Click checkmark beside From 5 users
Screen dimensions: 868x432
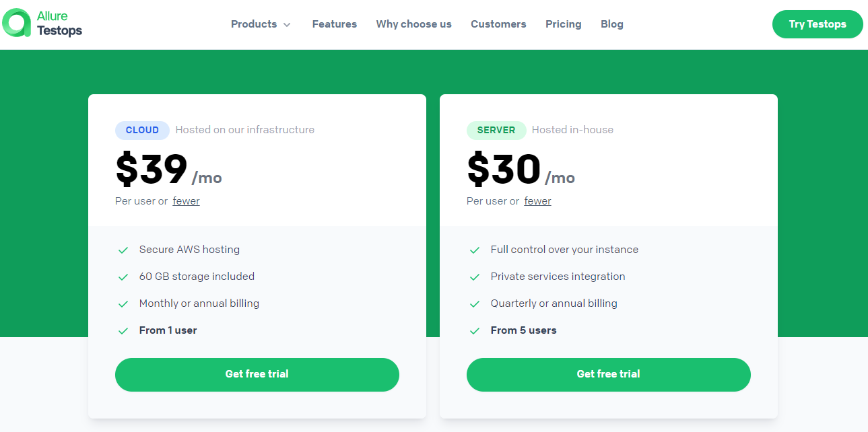pos(475,331)
